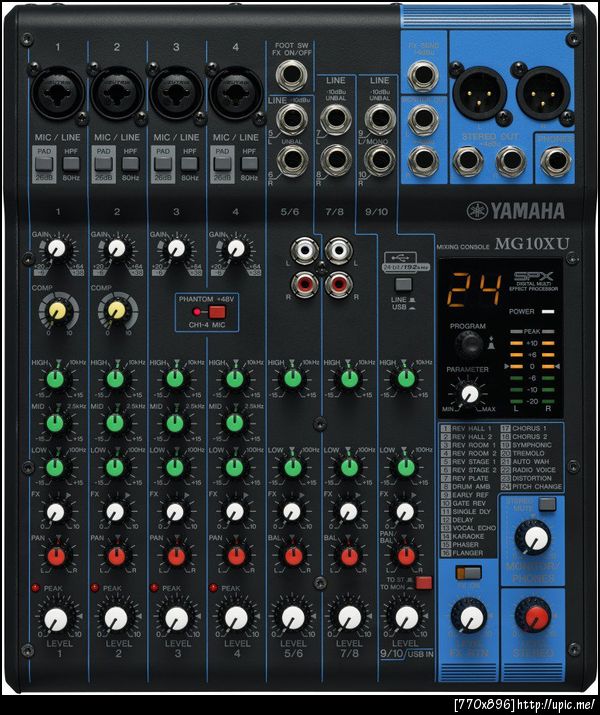
Task: Click the program number display showing 24
Action: pos(475,290)
